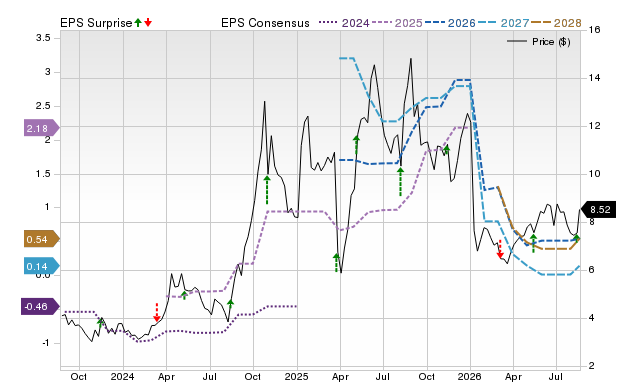This screenshot has width=640, height=382.
Task: Click the green beat arrow at April 2025 price low
Action: pyautogui.click(x=336, y=262)
